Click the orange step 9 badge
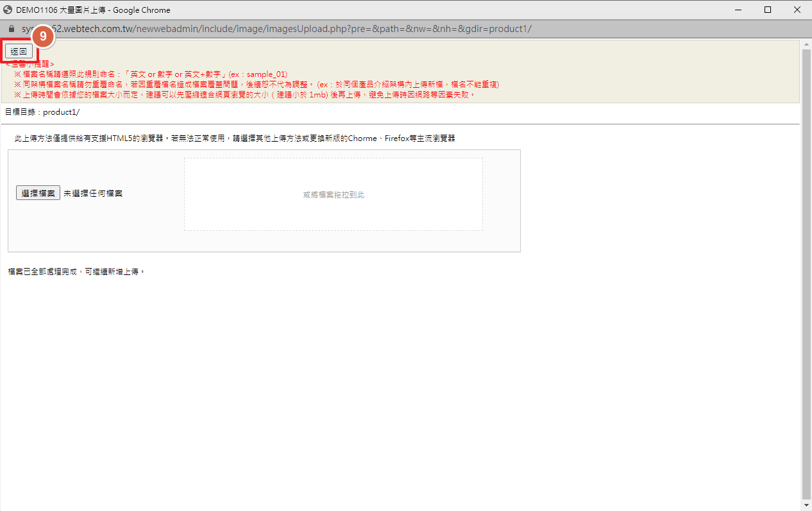 coord(43,37)
